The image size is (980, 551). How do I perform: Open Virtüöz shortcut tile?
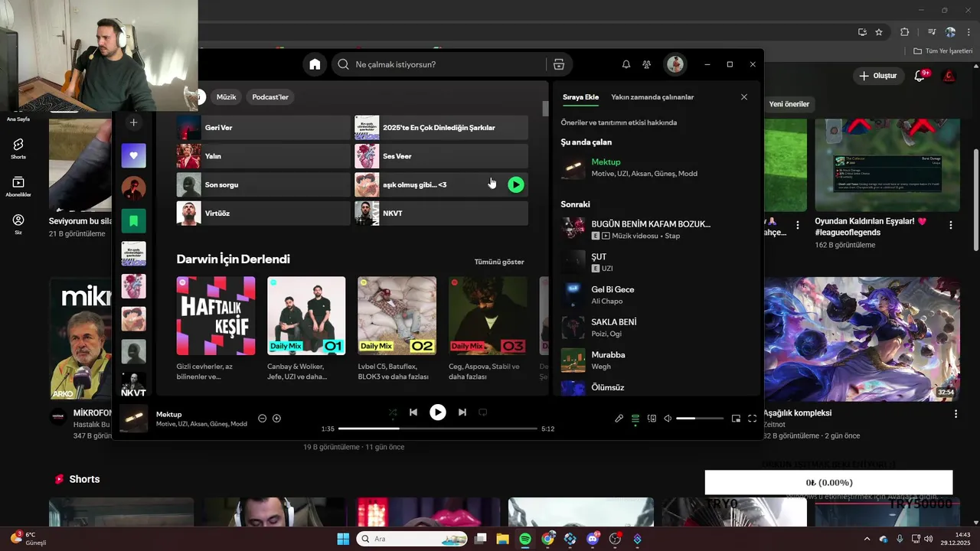pos(263,213)
